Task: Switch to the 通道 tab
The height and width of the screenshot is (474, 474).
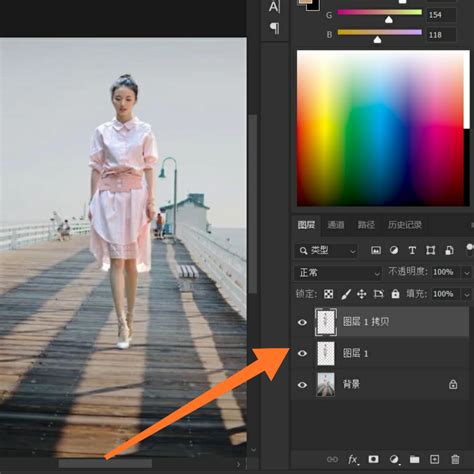Action: (x=336, y=225)
